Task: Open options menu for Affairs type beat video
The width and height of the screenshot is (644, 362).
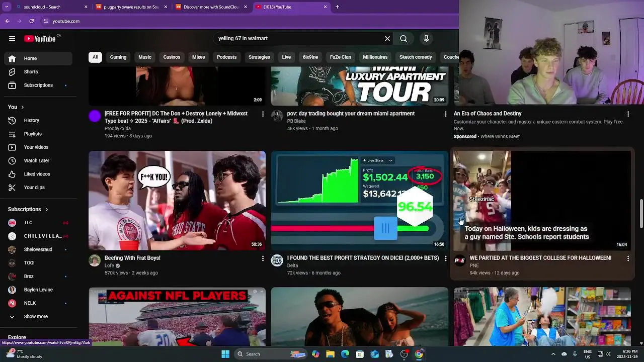Action: [x=263, y=114]
